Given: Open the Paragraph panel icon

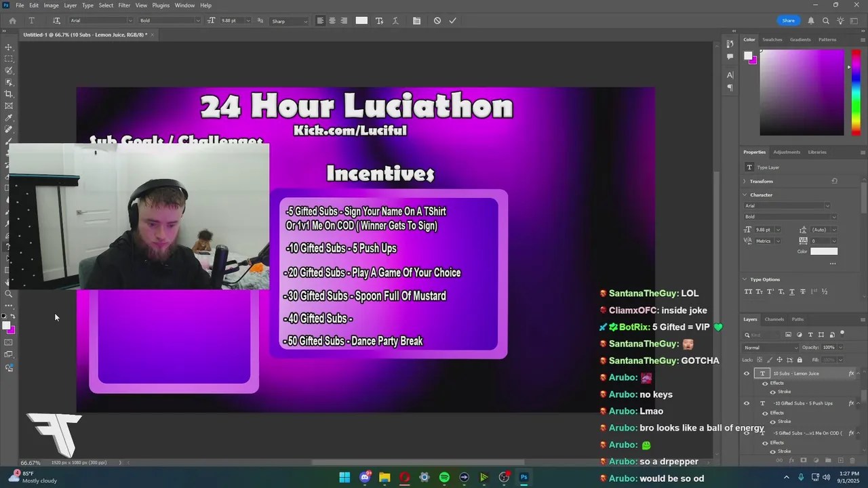Looking at the screenshot, I should (x=730, y=87).
